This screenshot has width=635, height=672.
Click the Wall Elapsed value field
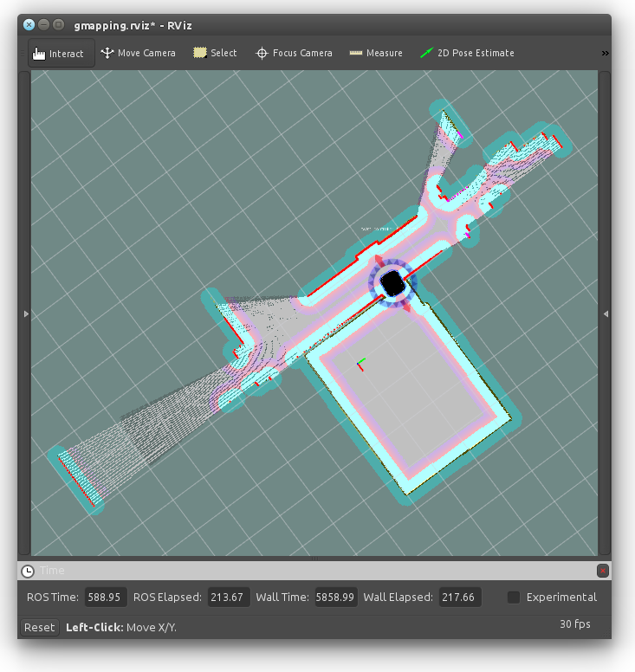[460, 598]
